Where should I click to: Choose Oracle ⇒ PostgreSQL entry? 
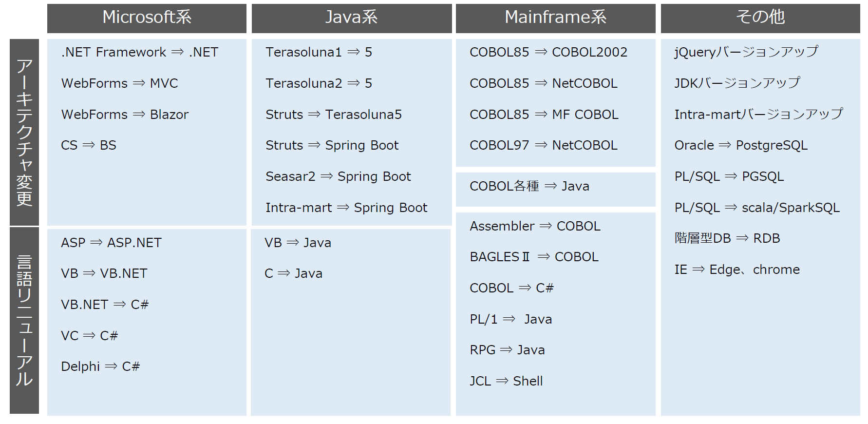pos(740,145)
